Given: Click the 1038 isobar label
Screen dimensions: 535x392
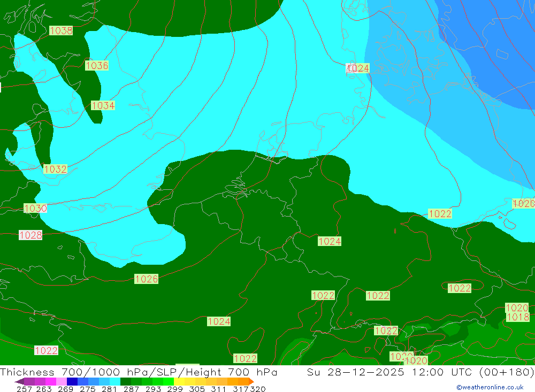Looking at the screenshot, I should coord(61,30).
